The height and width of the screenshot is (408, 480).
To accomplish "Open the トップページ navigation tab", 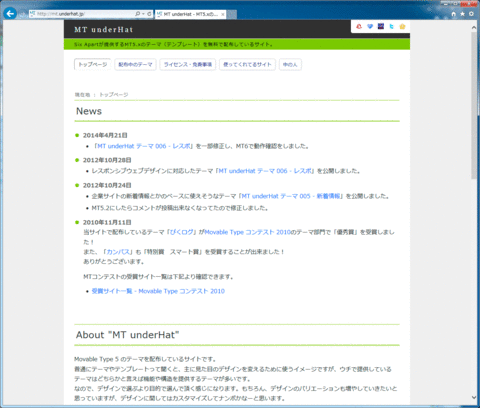I will [93, 64].
